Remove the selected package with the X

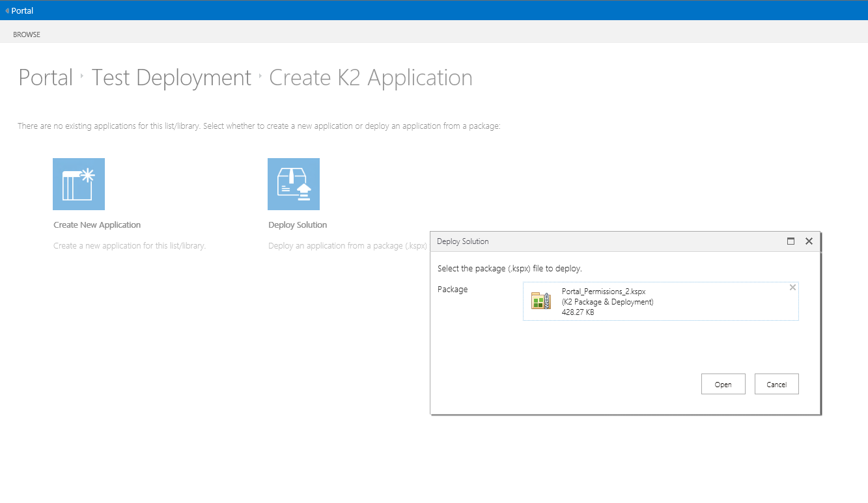(792, 288)
